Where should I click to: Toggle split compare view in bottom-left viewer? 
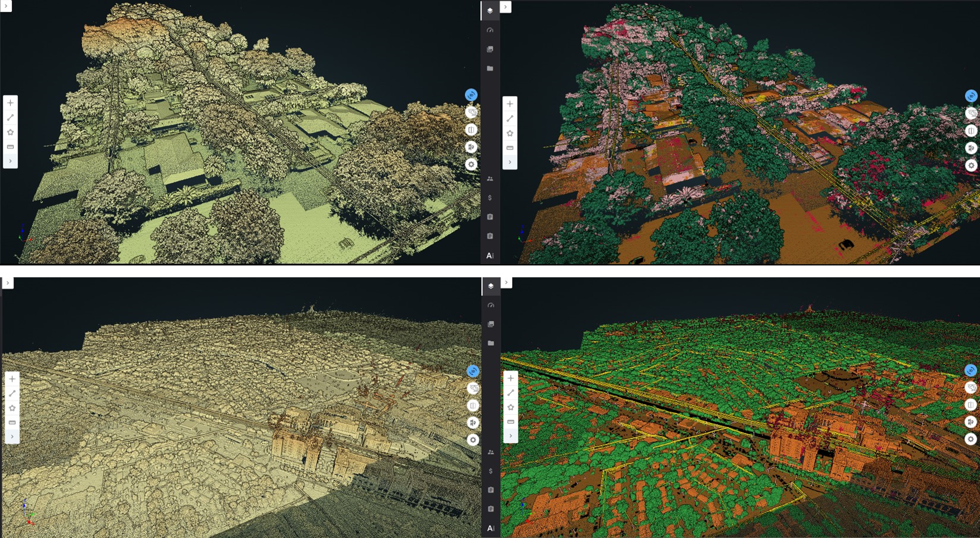pyautogui.click(x=473, y=406)
